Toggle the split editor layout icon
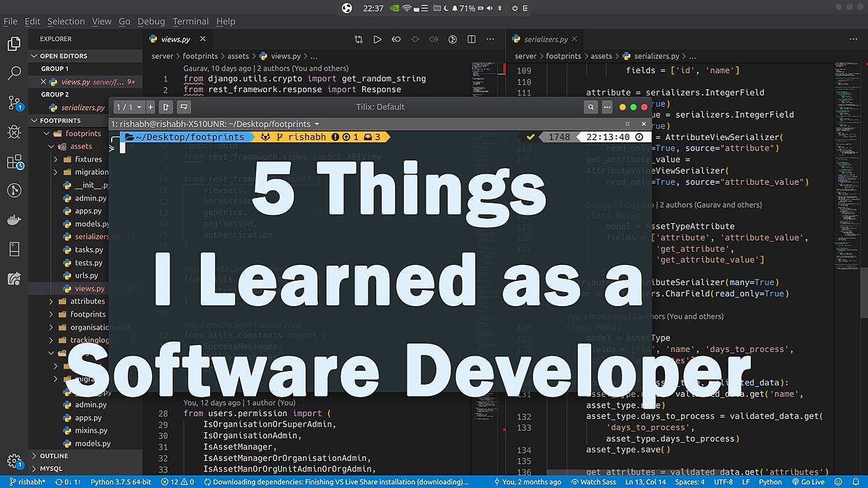The width and height of the screenshot is (868, 488). click(x=470, y=39)
